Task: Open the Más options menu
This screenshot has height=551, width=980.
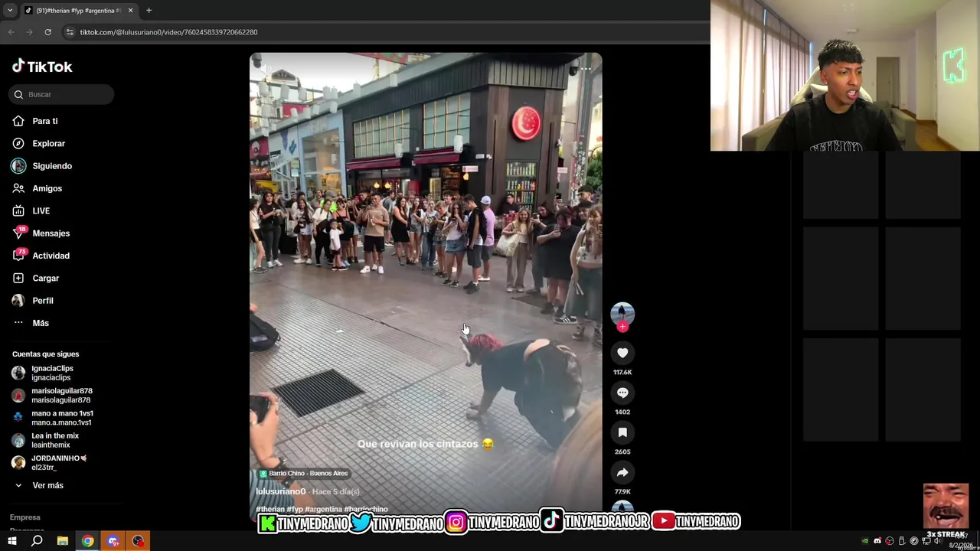Action: coord(31,323)
